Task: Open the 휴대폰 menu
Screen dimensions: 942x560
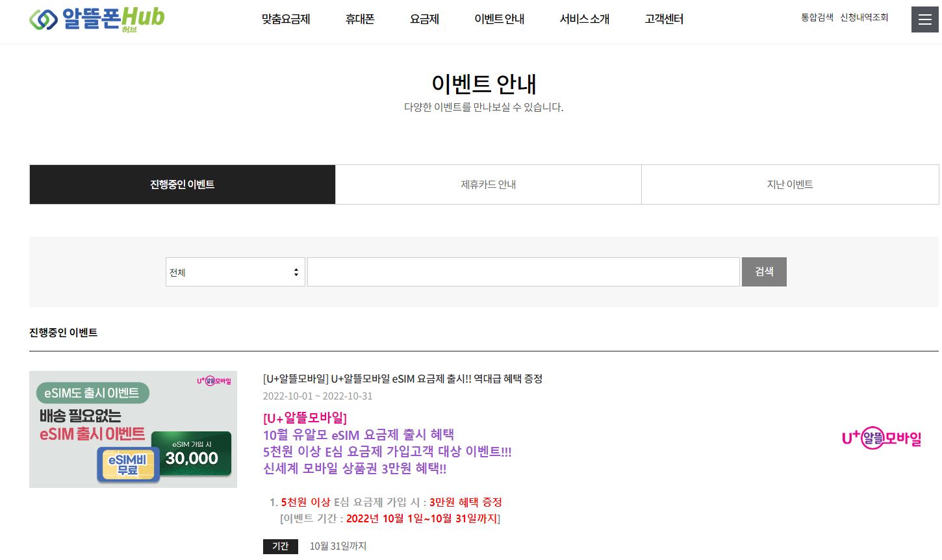Action: [x=360, y=19]
